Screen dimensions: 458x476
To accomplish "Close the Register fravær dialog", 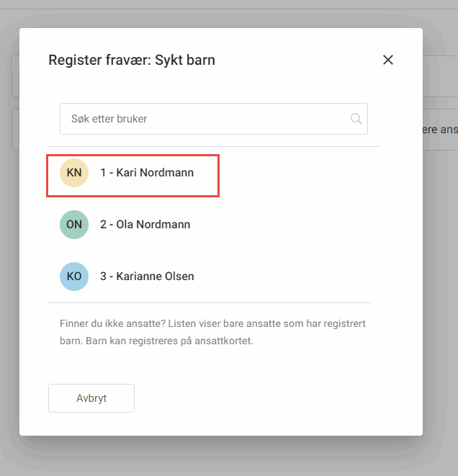I will pos(388,60).
